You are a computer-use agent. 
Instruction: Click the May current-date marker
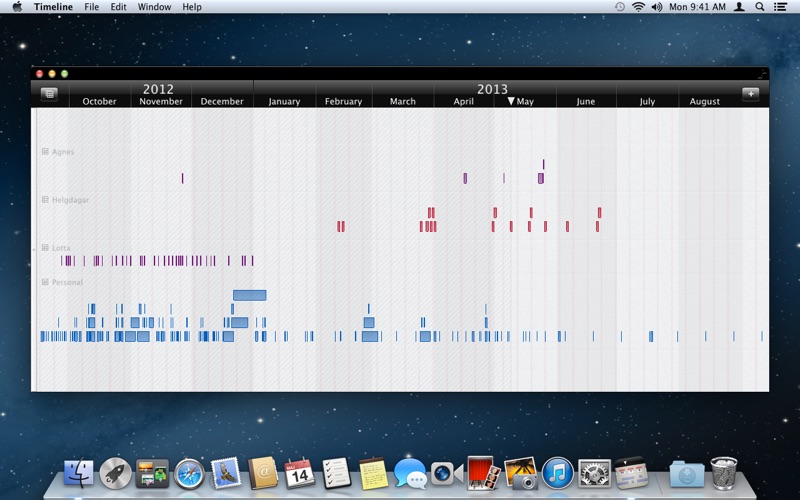(511, 101)
